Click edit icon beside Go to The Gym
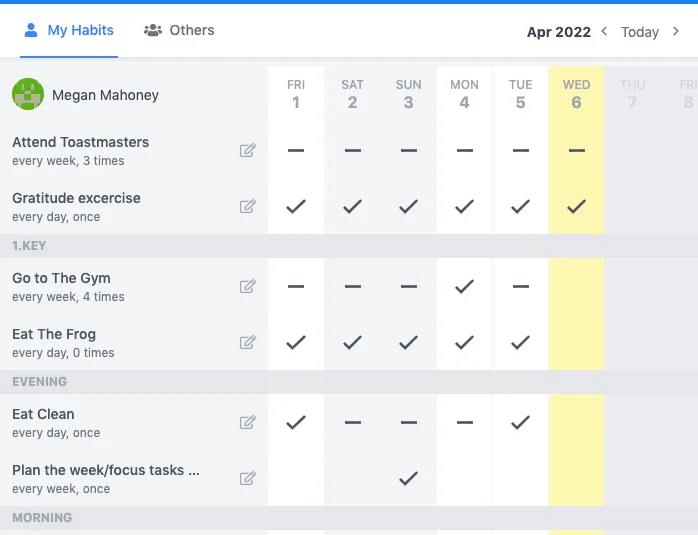The width and height of the screenshot is (698, 535). tap(247, 287)
